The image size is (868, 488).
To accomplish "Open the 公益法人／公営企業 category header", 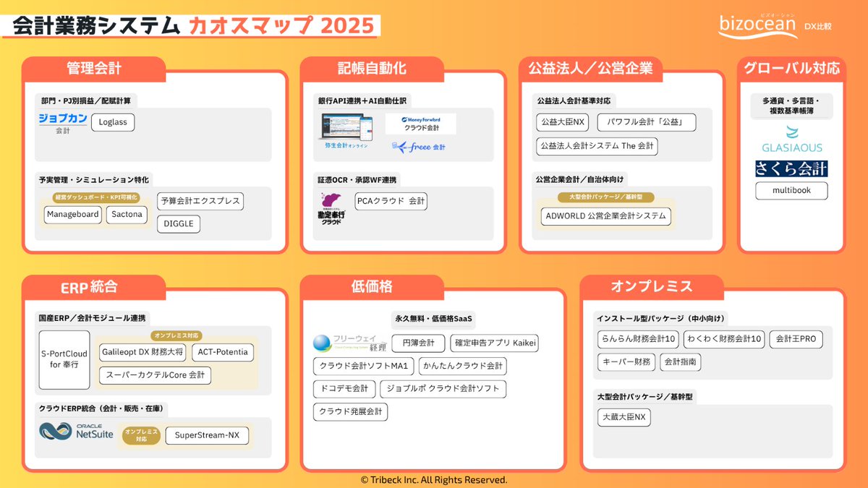I will point(590,68).
